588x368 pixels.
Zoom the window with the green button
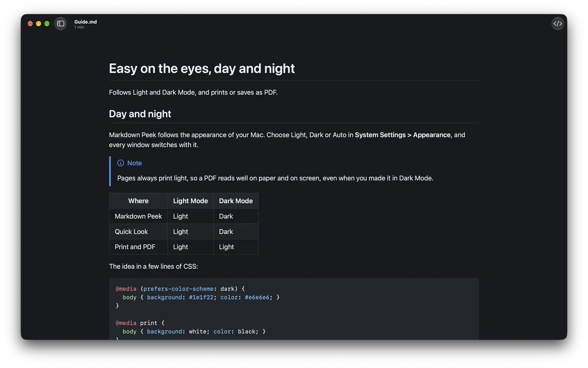click(47, 24)
